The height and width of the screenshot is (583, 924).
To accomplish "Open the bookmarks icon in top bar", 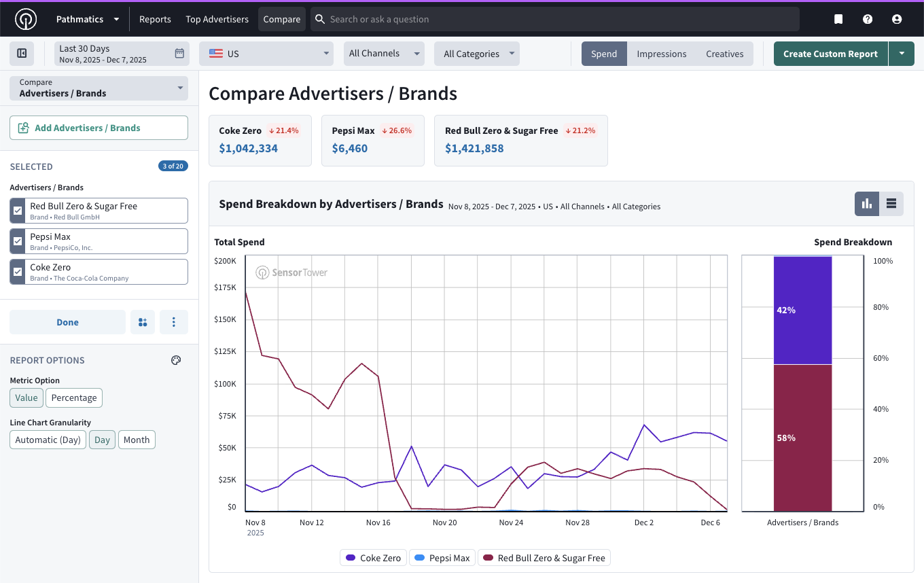I will [838, 19].
